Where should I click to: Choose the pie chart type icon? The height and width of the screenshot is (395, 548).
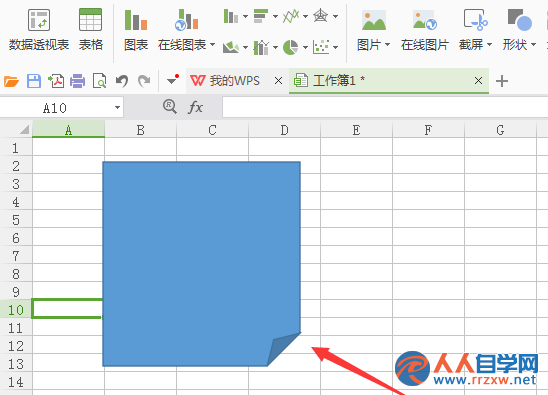290,47
